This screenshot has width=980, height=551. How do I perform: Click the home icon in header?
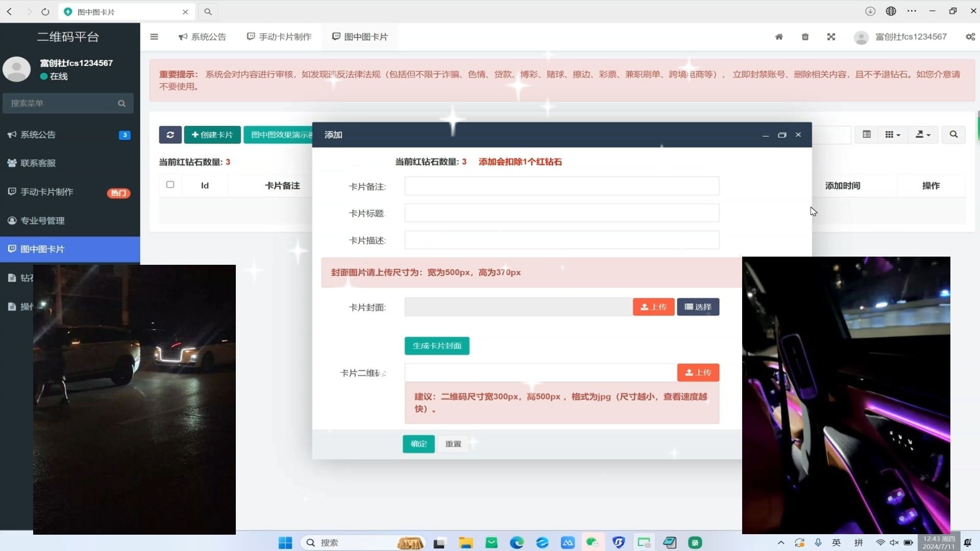point(779,37)
